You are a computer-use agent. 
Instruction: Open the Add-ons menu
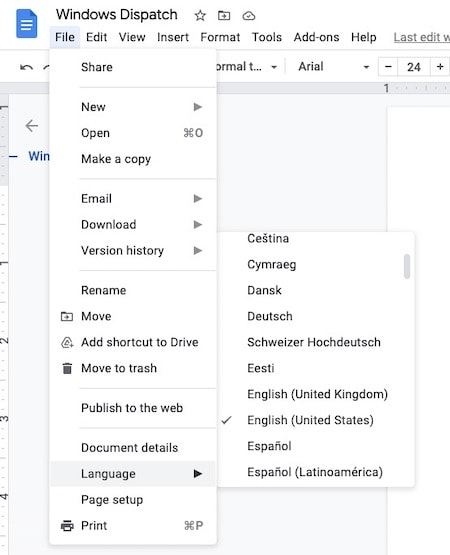point(316,37)
